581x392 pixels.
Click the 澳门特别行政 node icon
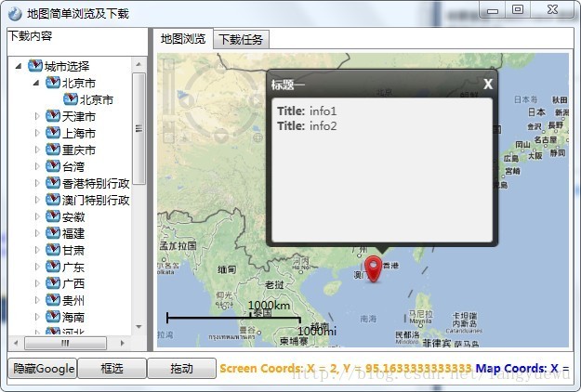point(53,200)
